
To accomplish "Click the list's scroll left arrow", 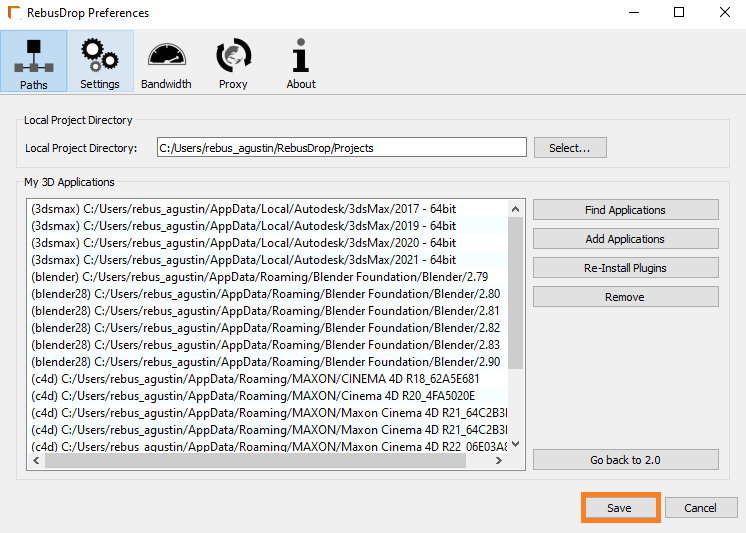I will coord(36,460).
